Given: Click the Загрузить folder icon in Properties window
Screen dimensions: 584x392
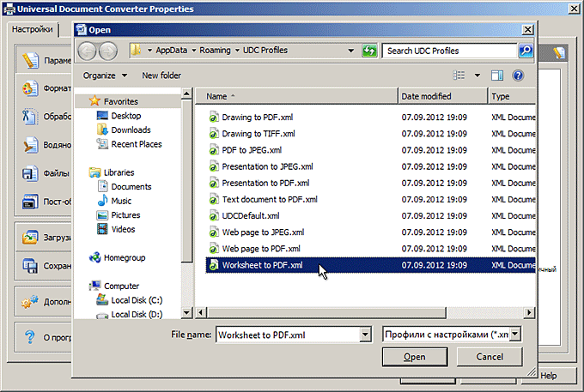Looking at the screenshot, I should point(30,237).
